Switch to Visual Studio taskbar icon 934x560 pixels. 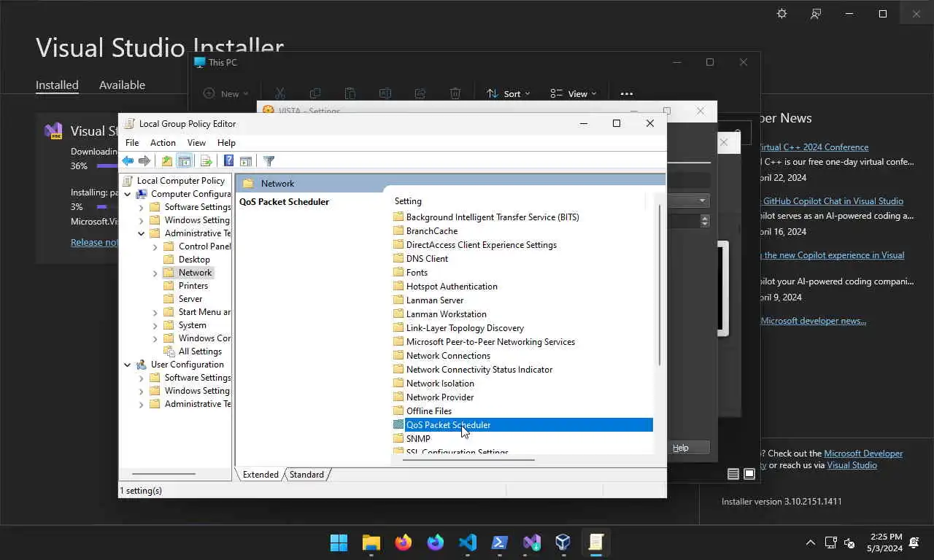[532, 542]
